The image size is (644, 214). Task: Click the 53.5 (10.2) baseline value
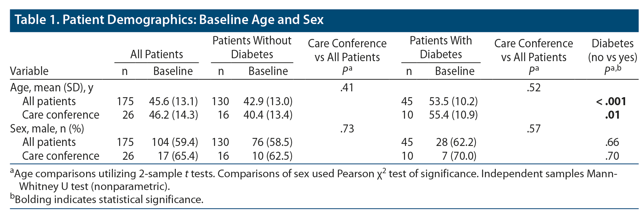453,101
